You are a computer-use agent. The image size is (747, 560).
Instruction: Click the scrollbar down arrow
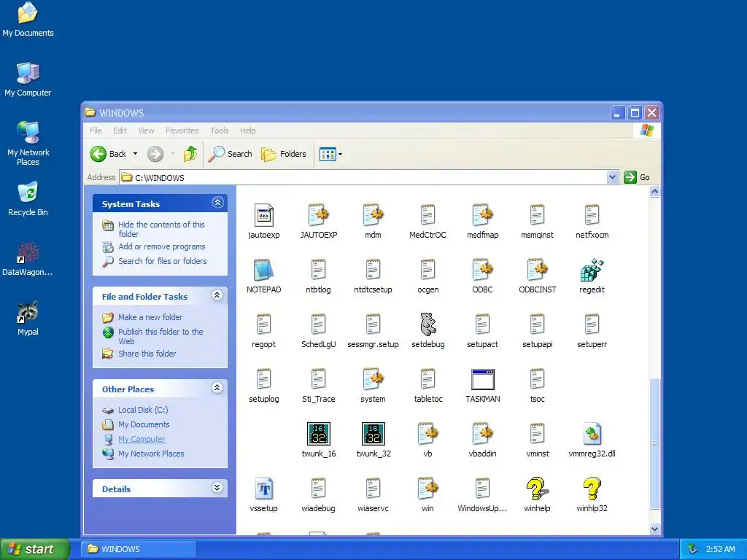tap(654, 529)
